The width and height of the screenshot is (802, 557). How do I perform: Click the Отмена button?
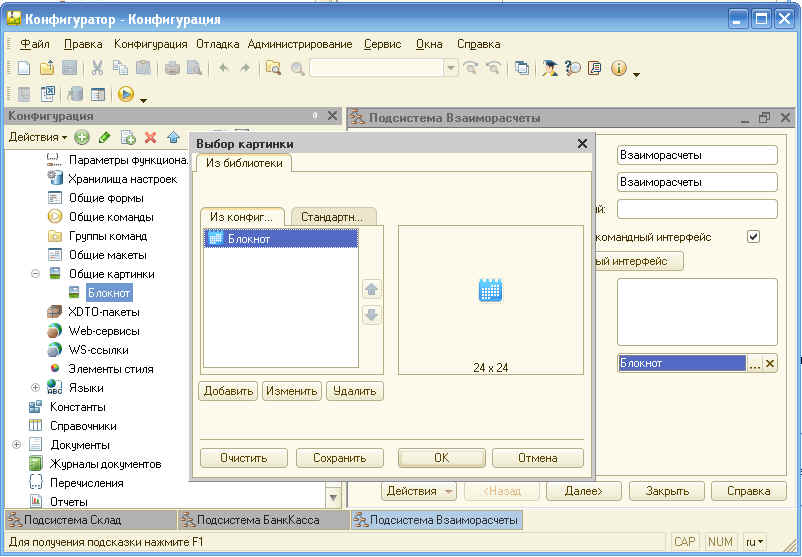(538, 458)
